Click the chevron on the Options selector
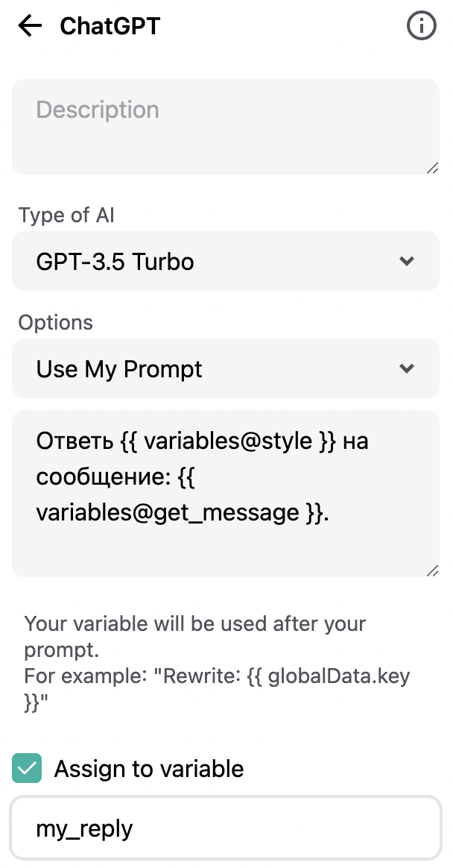Image resolution: width=453 pixels, height=868 pixels. [x=407, y=368]
